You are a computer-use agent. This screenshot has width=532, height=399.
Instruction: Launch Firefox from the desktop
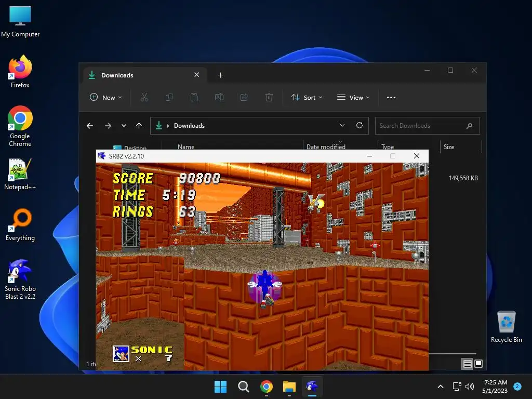(20, 72)
